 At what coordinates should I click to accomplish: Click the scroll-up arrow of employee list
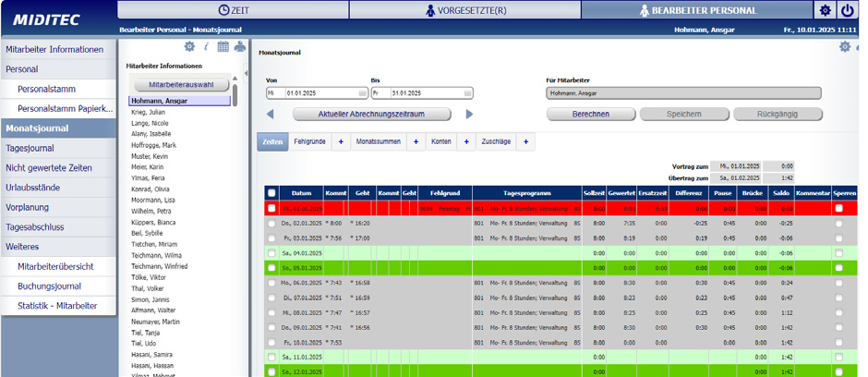click(x=235, y=79)
